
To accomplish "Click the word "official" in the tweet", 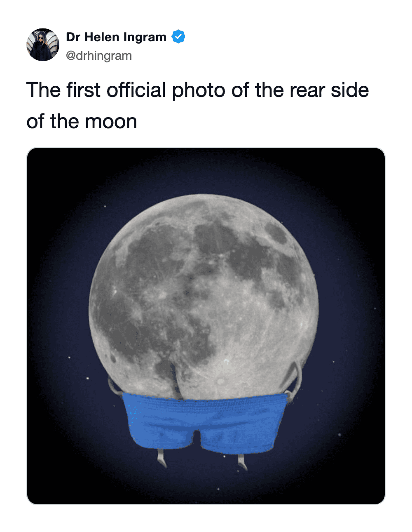I will tap(136, 90).
